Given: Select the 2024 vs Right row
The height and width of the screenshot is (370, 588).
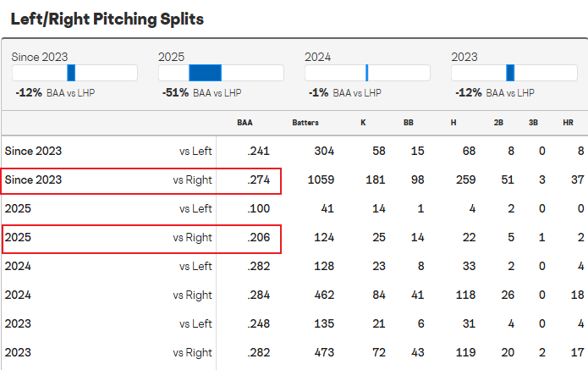Looking at the screenshot, I should (x=294, y=295).
